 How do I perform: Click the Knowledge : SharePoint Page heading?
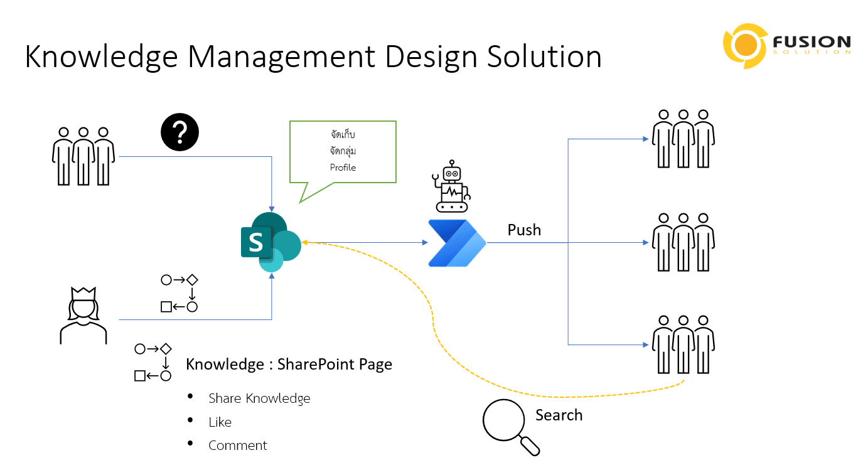pyautogui.click(x=288, y=364)
